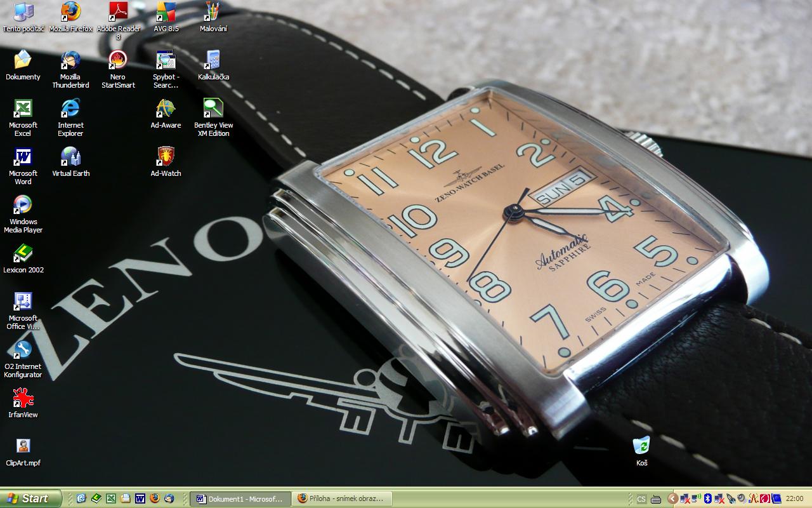Screen dimensions: 812x508
Task: Select the IrfanView desktop icon
Action: [x=23, y=399]
